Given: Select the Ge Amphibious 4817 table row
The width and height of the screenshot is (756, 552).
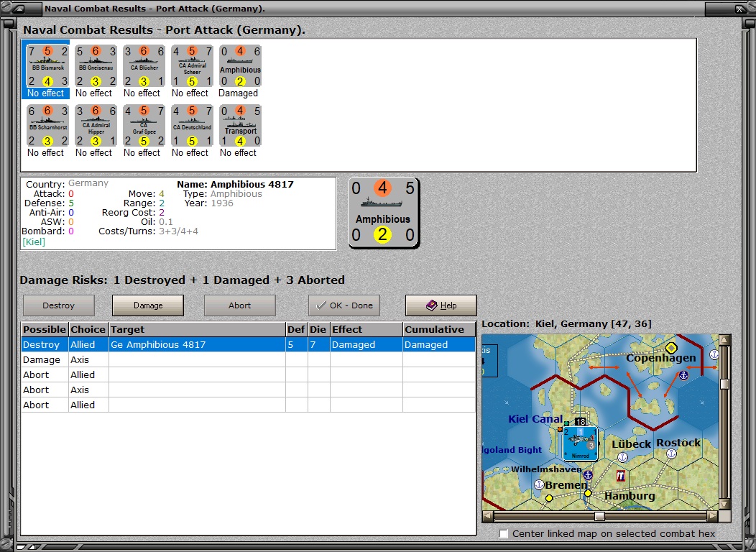Looking at the screenshot, I should pyautogui.click(x=249, y=345).
